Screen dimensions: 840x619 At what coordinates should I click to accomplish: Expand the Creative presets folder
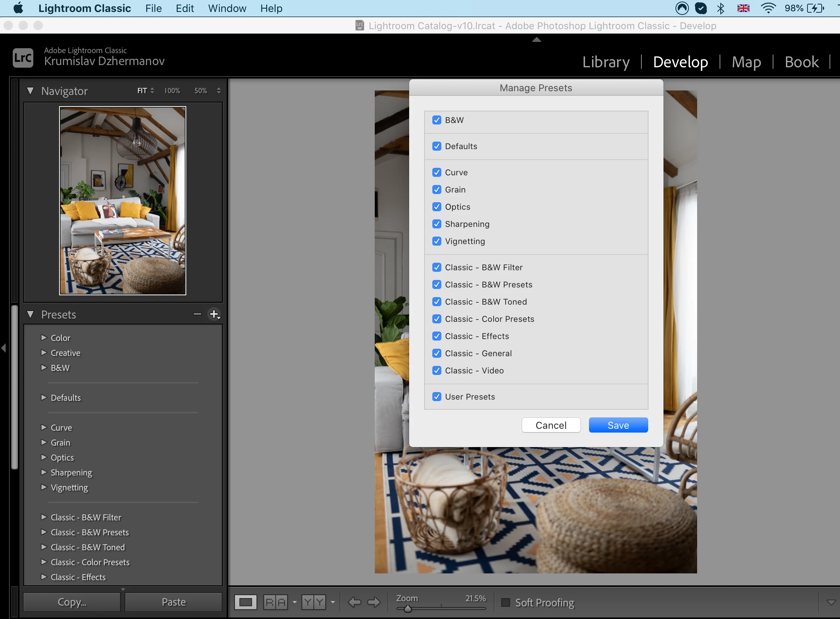point(44,352)
